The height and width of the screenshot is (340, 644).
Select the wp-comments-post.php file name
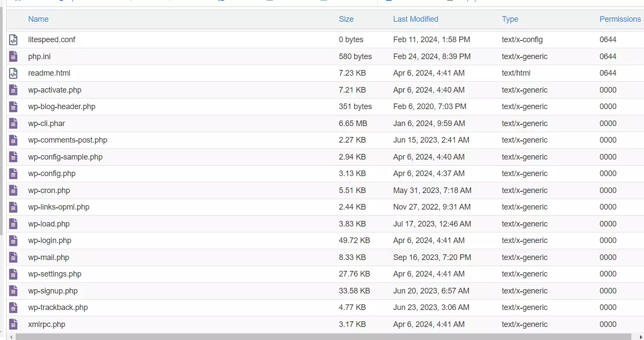(x=68, y=140)
